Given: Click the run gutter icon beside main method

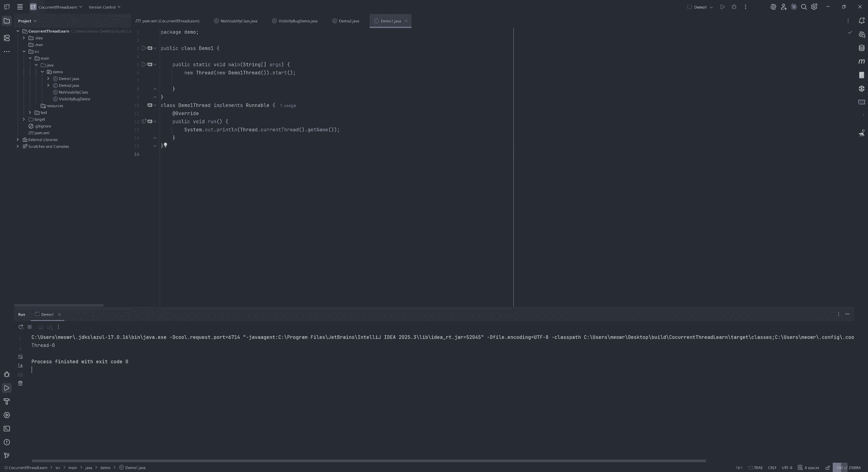Looking at the screenshot, I should click(144, 64).
